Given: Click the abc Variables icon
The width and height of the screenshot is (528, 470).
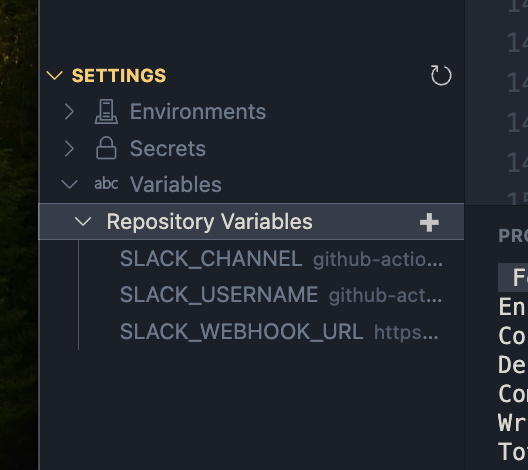Looking at the screenshot, I should pos(106,184).
